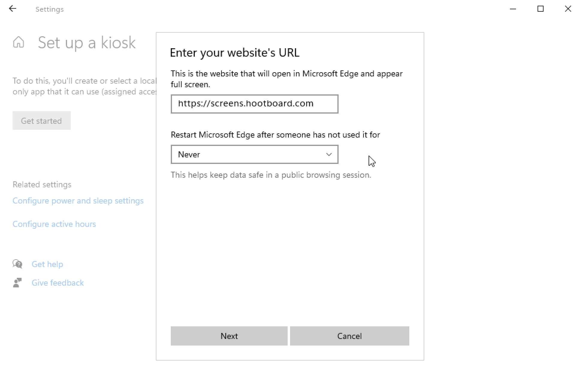Viewport: 581px width, 392px height.
Task: Open Settings home via the house icon
Action: click(x=19, y=42)
